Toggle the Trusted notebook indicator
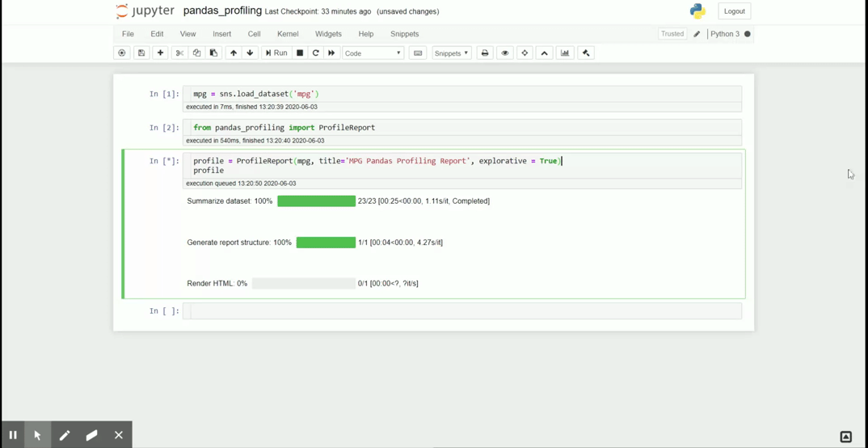 [672, 34]
